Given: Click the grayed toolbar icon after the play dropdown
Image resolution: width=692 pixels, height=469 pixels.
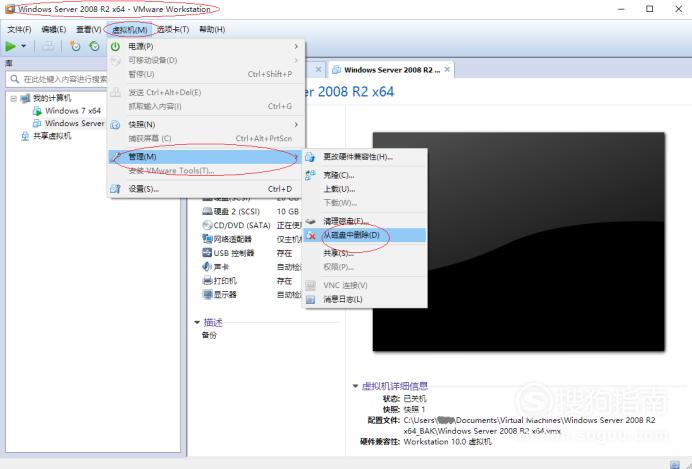Looking at the screenshot, I should click(x=48, y=46).
